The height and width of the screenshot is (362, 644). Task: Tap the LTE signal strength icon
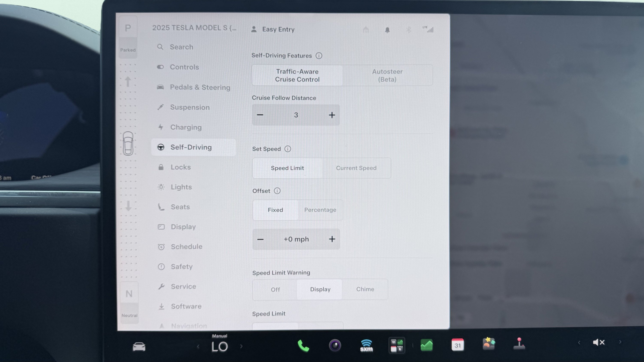pos(428,29)
